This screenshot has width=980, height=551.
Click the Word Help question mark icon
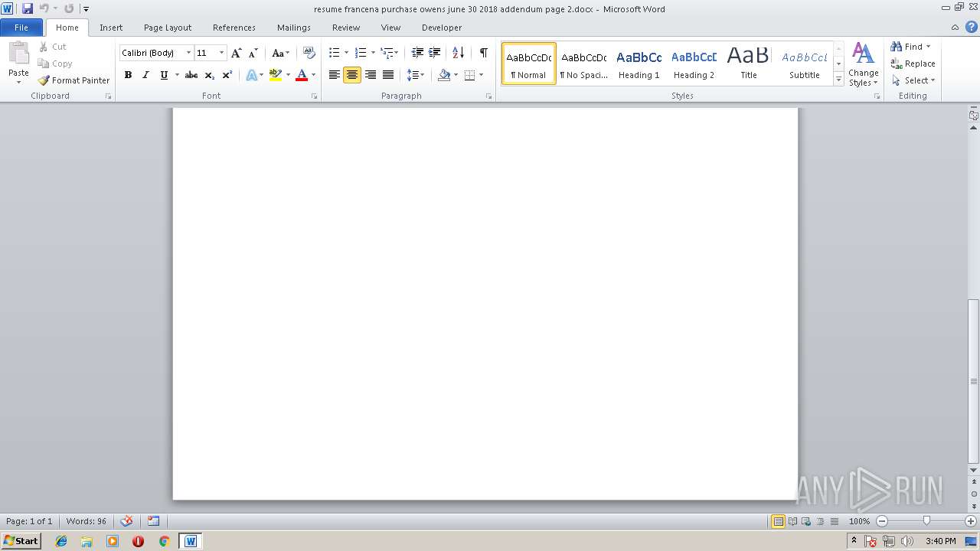pos(971,27)
